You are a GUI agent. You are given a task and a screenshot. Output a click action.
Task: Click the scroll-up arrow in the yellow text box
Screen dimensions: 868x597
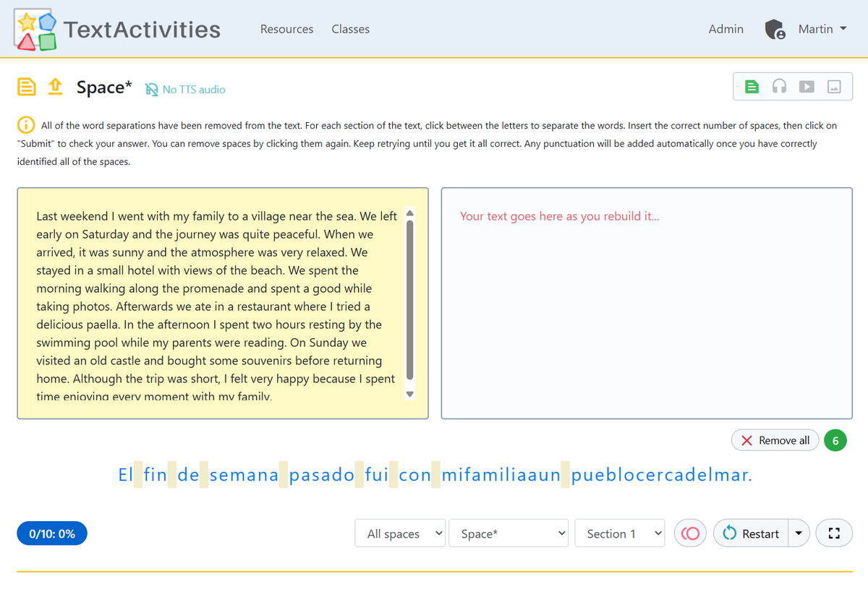coord(410,213)
